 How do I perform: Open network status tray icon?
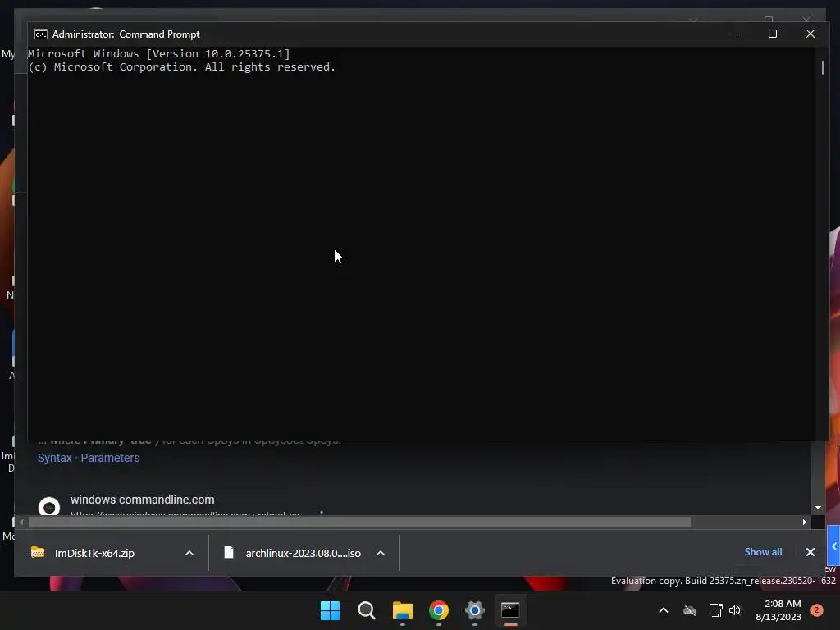pyautogui.click(x=715, y=610)
